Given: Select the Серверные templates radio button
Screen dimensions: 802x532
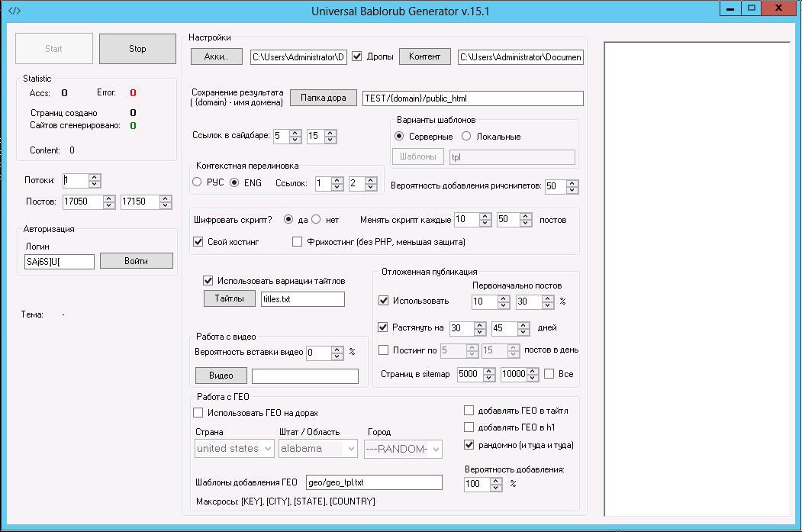Looking at the screenshot, I should point(399,136).
